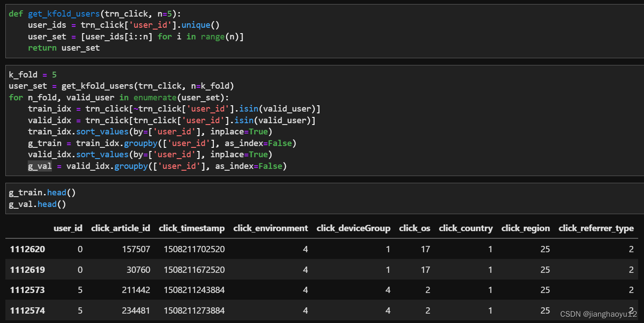Click click_country value 1 in row 1112574
This screenshot has height=323, width=644.
coord(490,310)
